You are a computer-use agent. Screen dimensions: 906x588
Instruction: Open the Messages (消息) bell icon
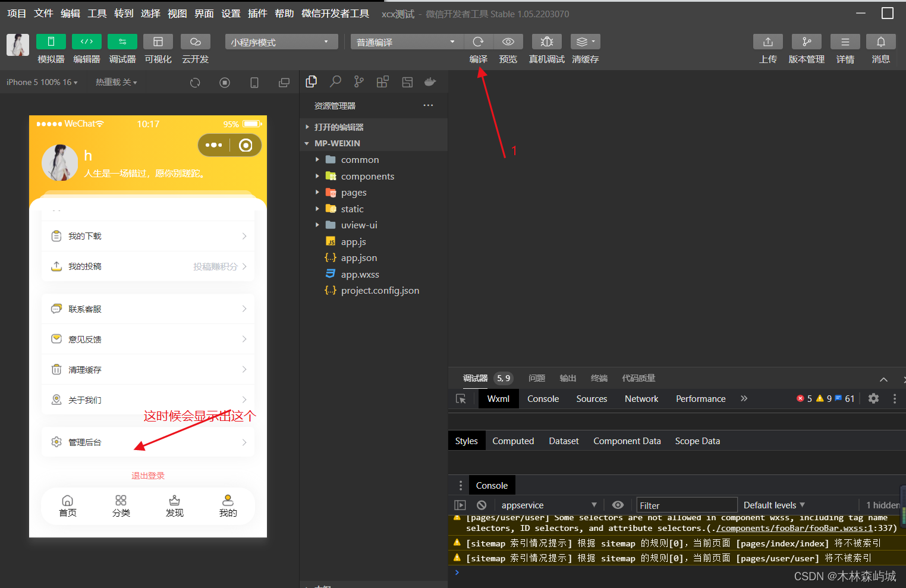click(881, 42)
